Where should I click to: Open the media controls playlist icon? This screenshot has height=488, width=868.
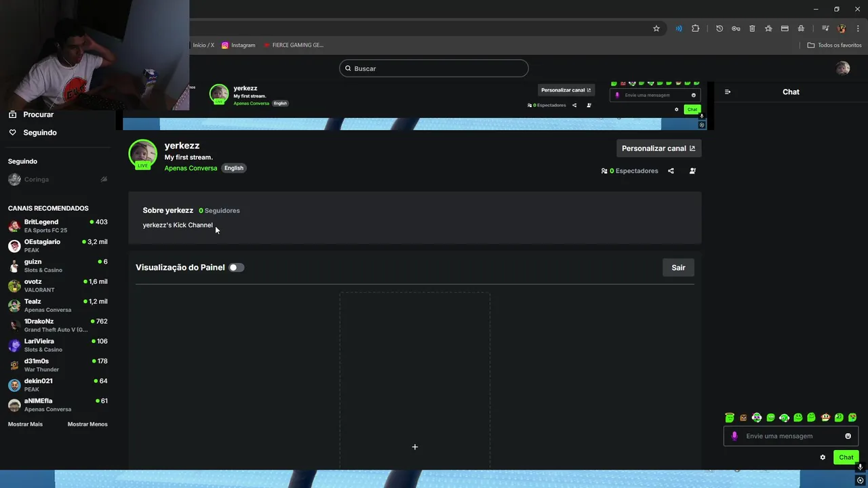tap(825, 28)
